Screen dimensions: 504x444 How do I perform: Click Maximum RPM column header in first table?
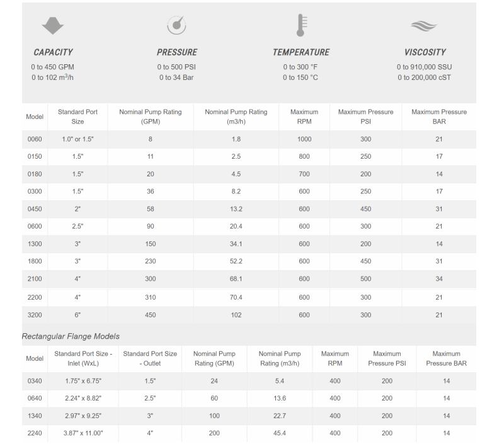tap(304, 117)
